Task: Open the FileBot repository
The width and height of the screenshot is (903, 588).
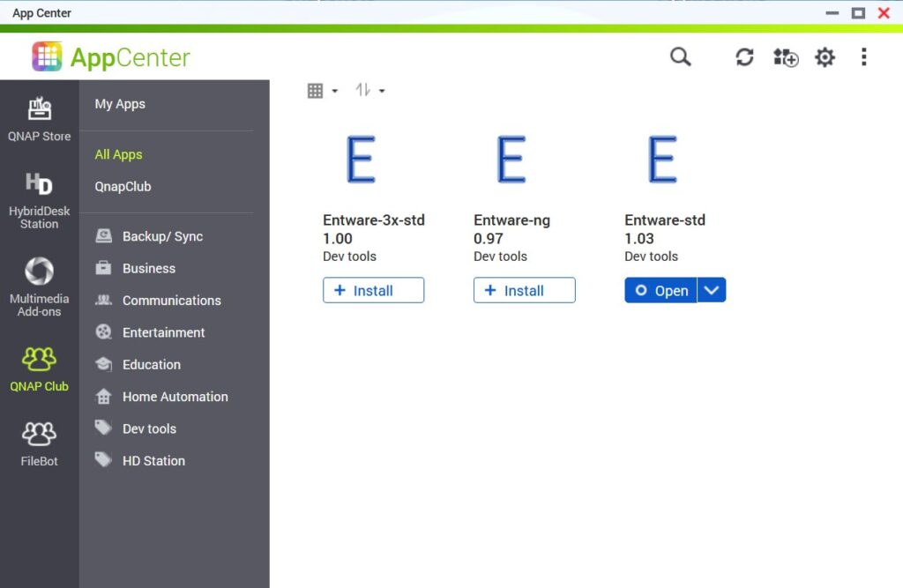Action: click(39, 444)
